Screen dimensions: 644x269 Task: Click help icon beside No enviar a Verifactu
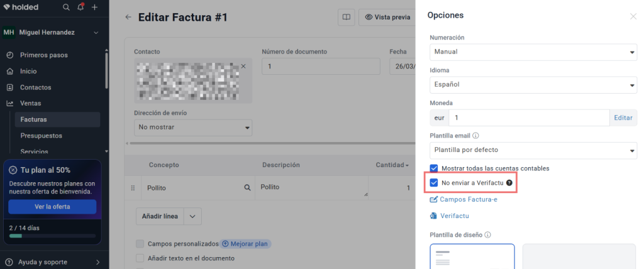point(509,183)
